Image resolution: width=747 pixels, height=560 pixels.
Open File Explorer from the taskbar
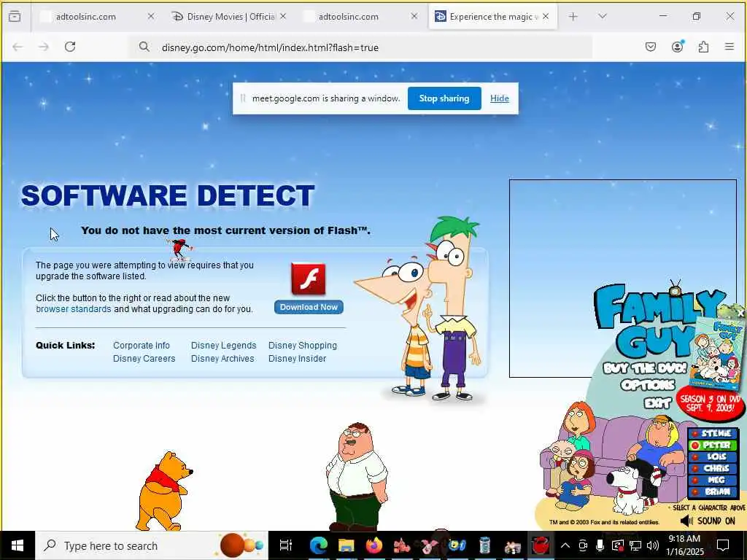coord(347,545)
